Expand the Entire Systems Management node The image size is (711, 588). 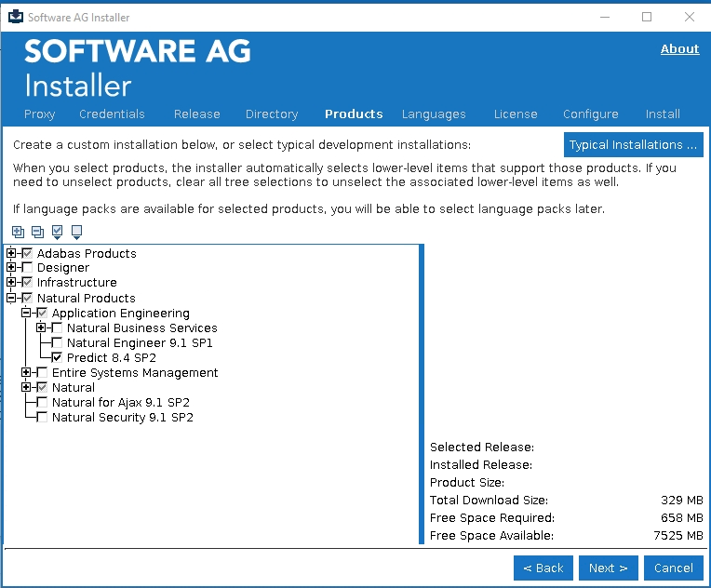(x=26, y=373)
